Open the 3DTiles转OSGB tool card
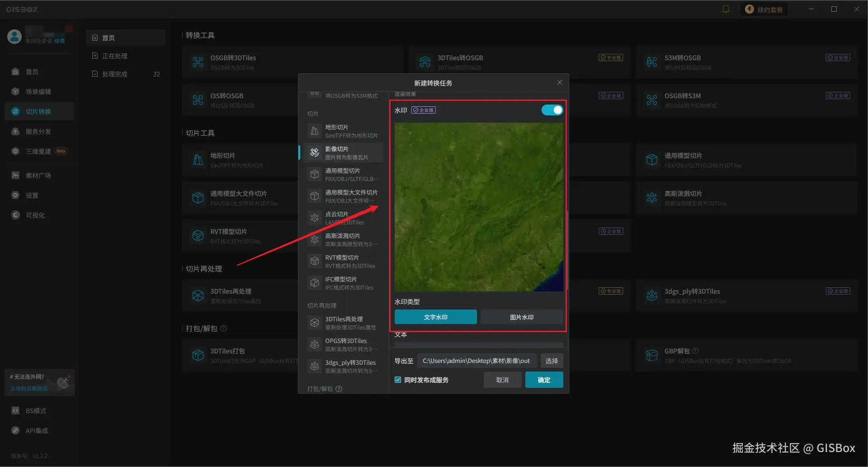The image size is (868, 467). click(x=519, y=62)
